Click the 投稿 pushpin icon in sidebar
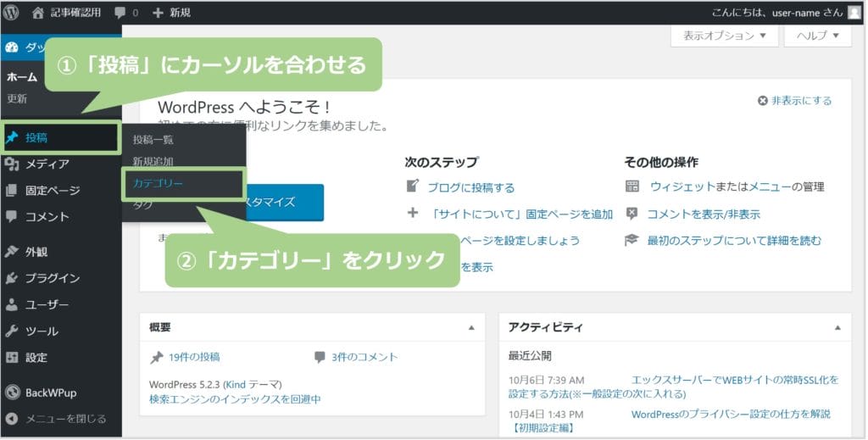The width and height of the screenshot is (868, 440). [12, 138]
